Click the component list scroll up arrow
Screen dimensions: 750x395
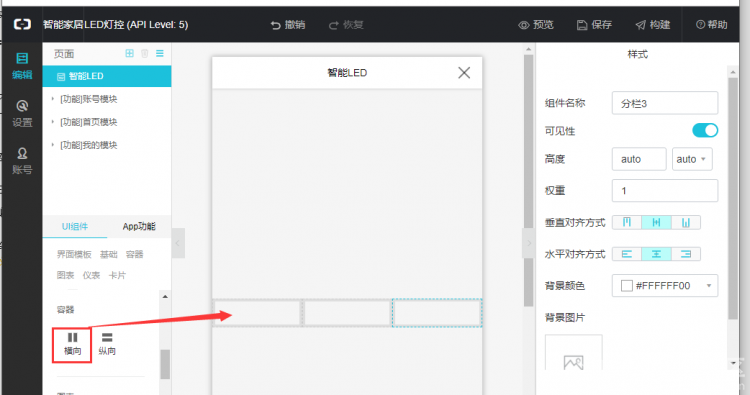tap(165, 297)
